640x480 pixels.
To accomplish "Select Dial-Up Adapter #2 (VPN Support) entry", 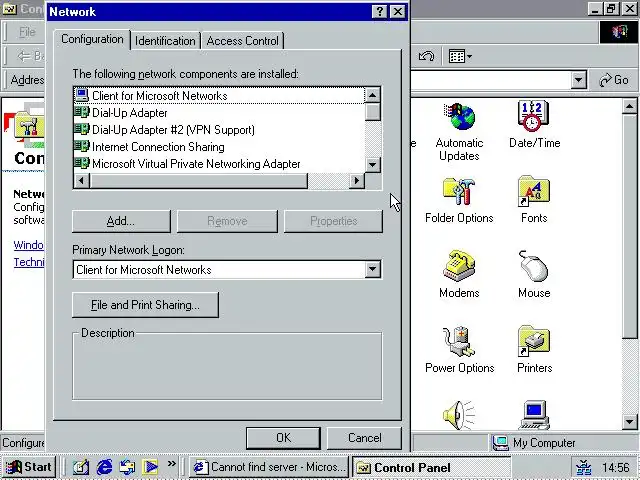I will click(x=173, y=129).
